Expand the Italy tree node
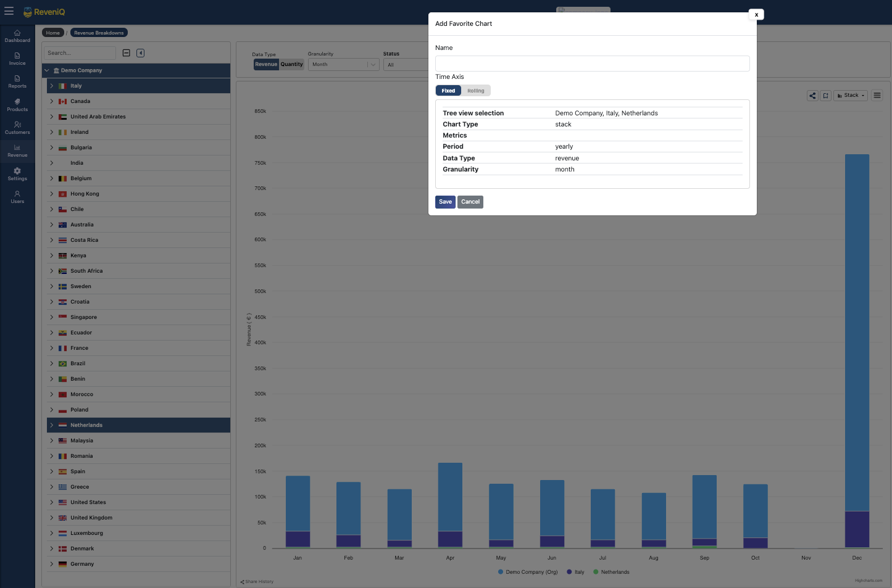This screenshot has height=588, width=892. click(52, 86)
